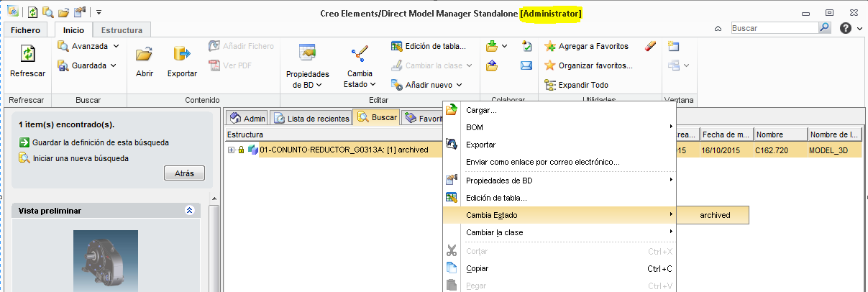Viewport: 868px width, 292px height.
Task: Collapse the Vista preliminar panel
Action: click(189, 210)
